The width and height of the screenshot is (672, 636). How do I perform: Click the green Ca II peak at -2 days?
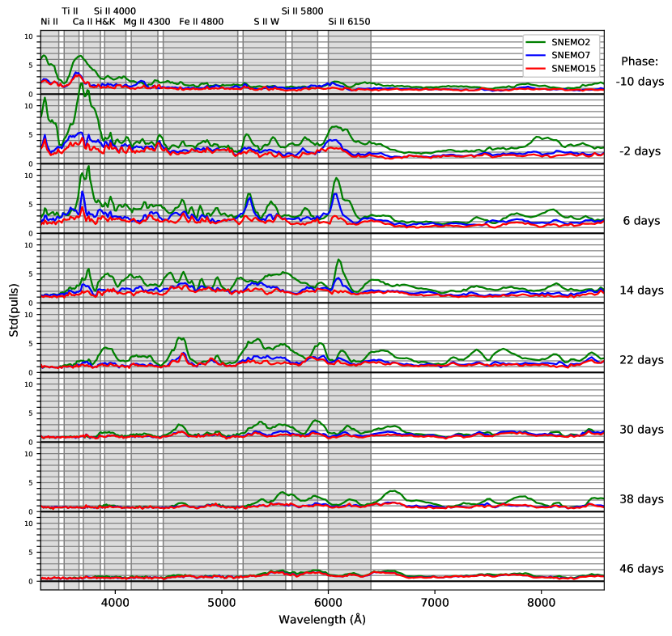tap(81, 84)
